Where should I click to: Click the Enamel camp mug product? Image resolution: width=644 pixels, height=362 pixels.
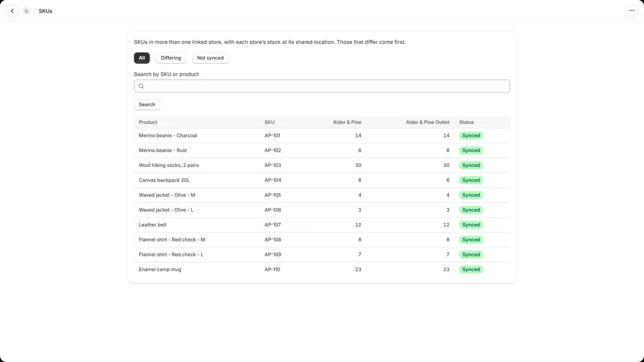point(160,269)
